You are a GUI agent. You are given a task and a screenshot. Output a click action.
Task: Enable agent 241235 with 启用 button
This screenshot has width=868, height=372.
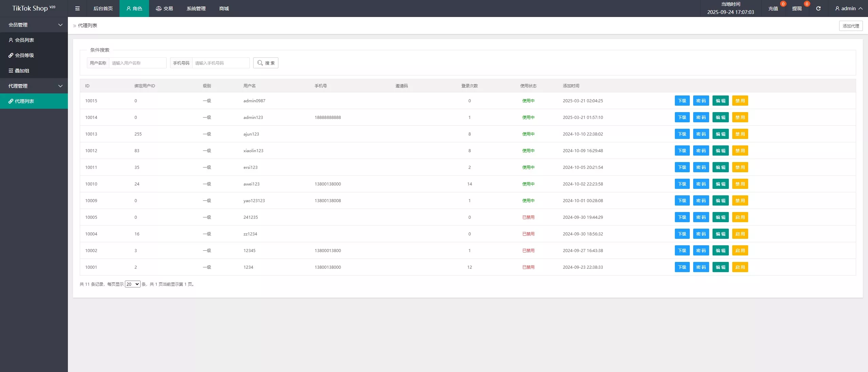[x=740, y=217]
